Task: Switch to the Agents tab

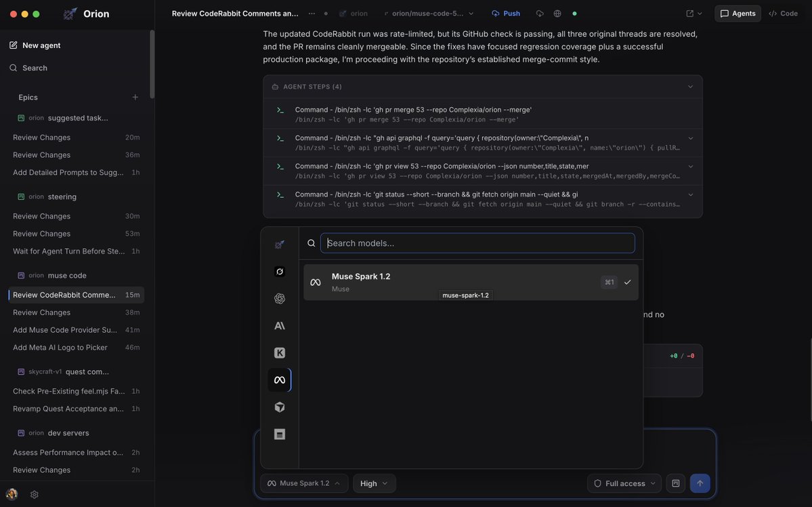Action: tap(738, 14)
